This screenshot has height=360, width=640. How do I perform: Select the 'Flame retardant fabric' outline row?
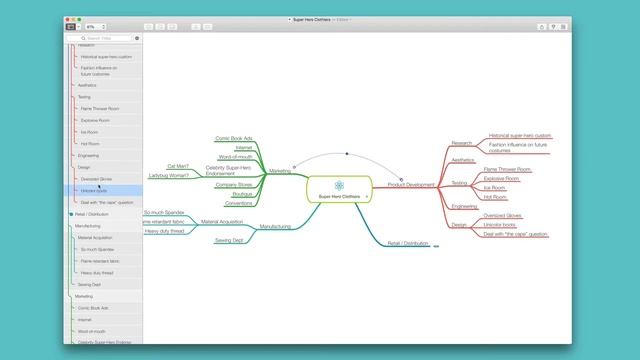[x=104, y=261]
